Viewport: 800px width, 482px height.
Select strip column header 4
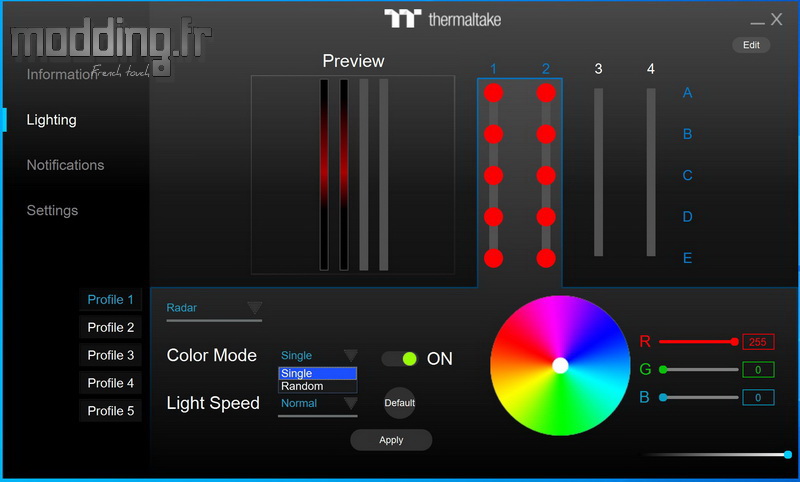pyautogui.click(x=651, y=69)
